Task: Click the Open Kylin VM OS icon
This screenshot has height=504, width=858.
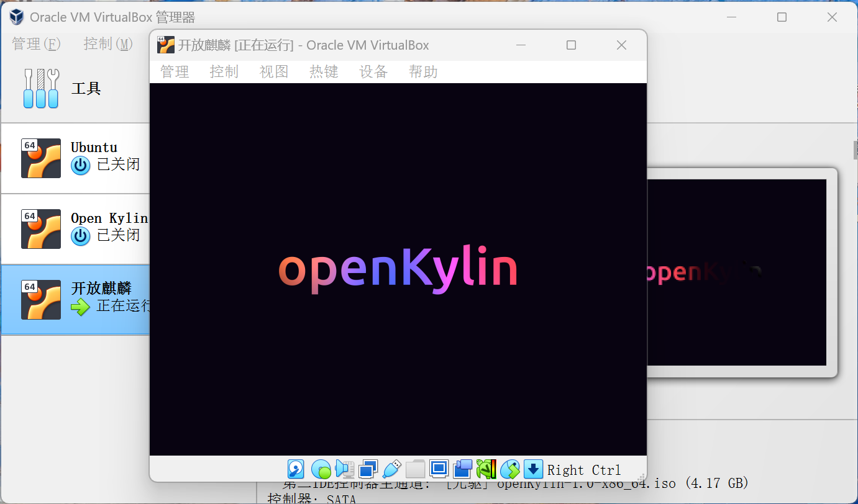Action: [x=41, y=229]
